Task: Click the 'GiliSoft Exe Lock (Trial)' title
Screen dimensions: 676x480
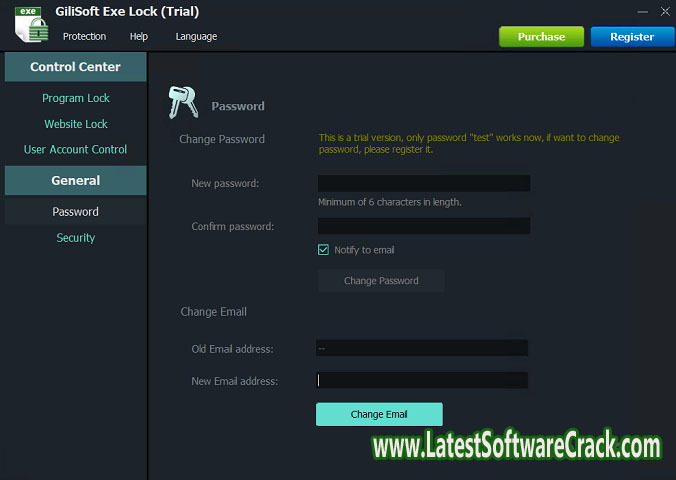Action: coord(127,12)
